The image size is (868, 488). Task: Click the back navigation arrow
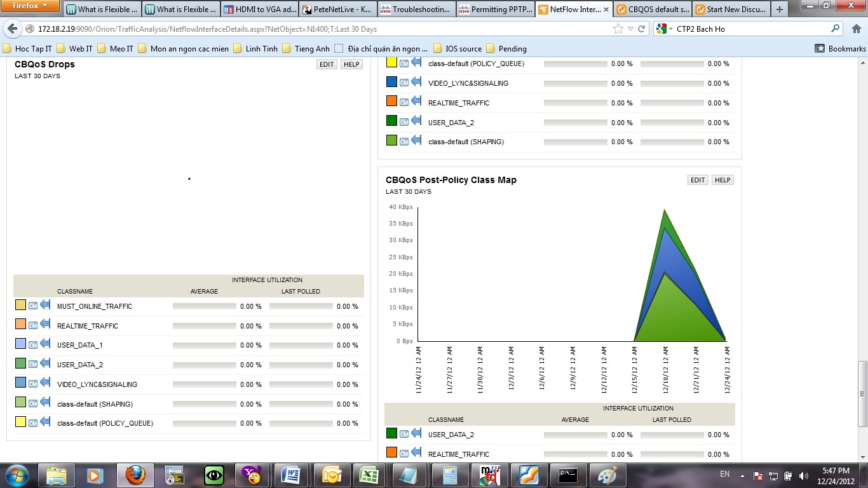tap(12, 29)
